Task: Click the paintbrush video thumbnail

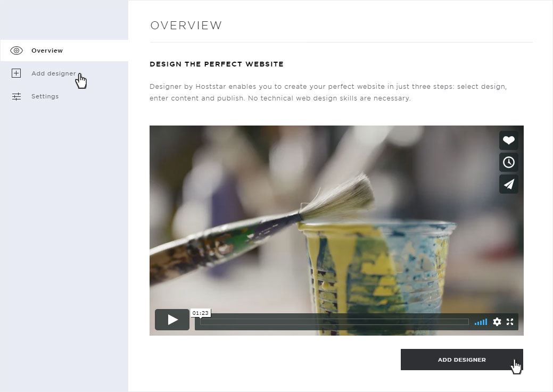Action: tap(336, 219)
